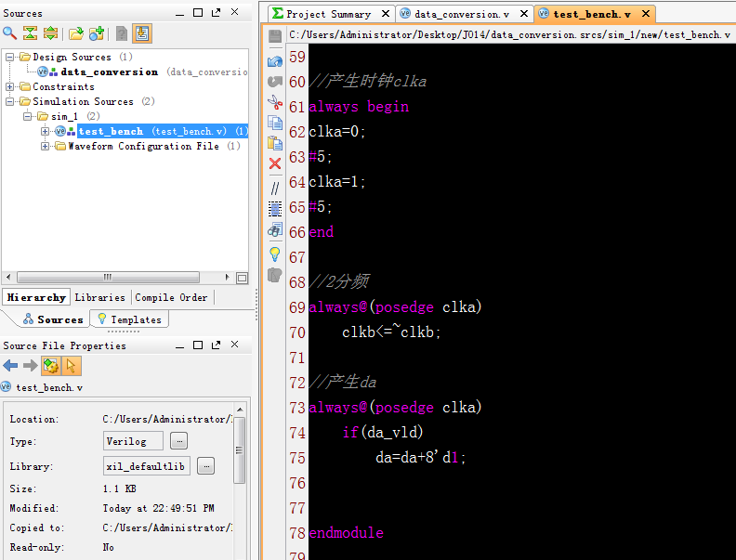
Task: Toggle line comment with the // icon
Action: click(x=275, y=188)
